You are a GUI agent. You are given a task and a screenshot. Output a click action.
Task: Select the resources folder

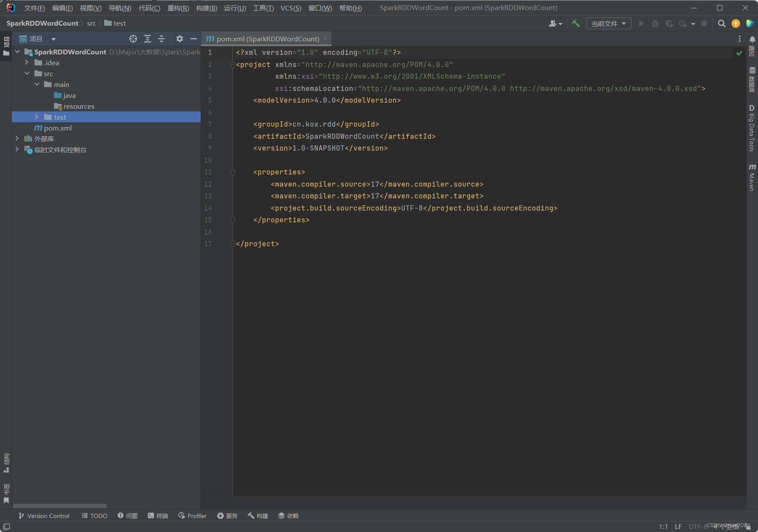click(x=74, y=106)
